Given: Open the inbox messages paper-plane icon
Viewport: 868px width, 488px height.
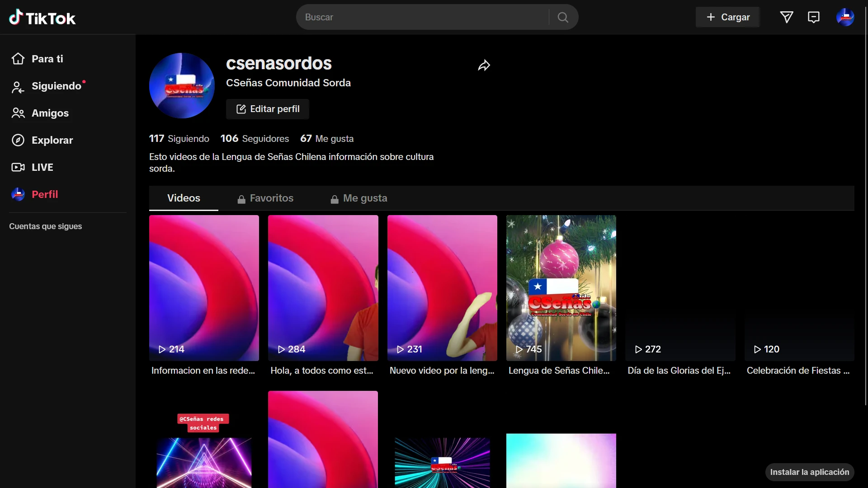Looking at the screenshot, I should tap(787, 17).
